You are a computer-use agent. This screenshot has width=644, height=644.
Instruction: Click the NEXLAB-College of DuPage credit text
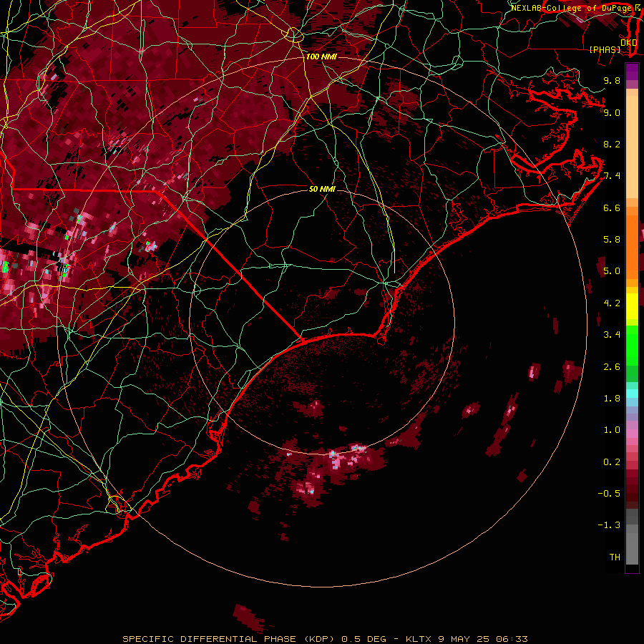click(x=571, y=8)
